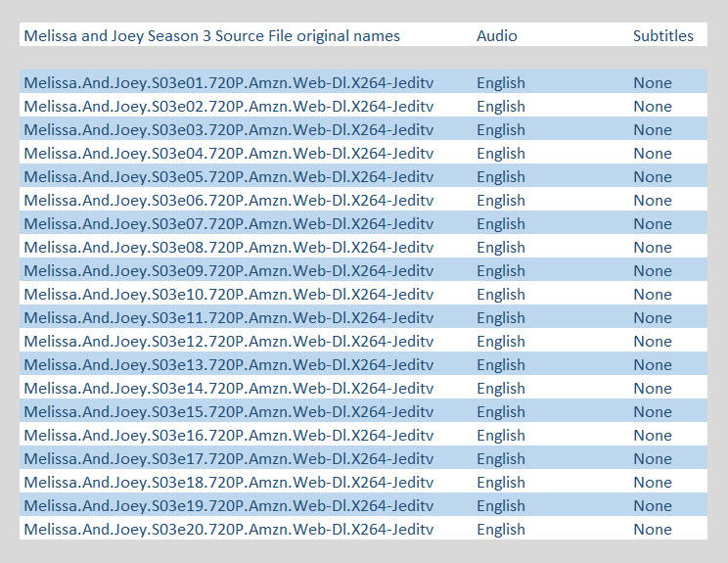Select the 'Melissa and Joey Season 3 Source File original names' header
The width and height of the screenshot is (728, 563).
click(x=211, y=36)
